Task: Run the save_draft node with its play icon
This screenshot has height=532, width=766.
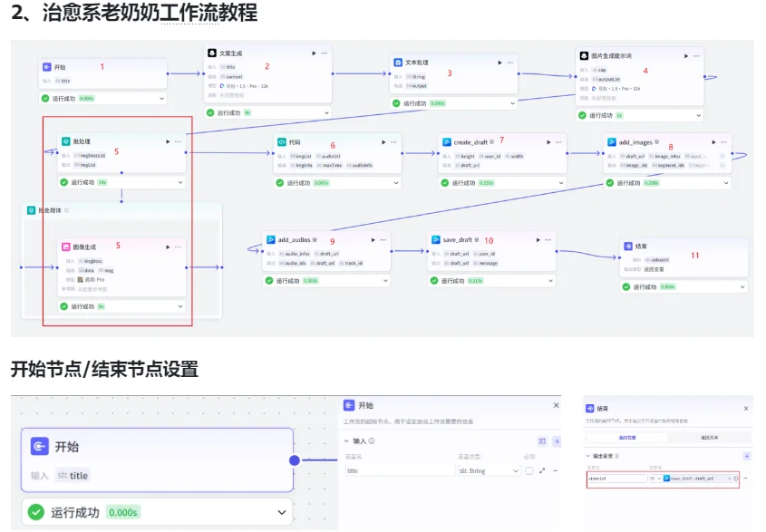Action: 538,240
